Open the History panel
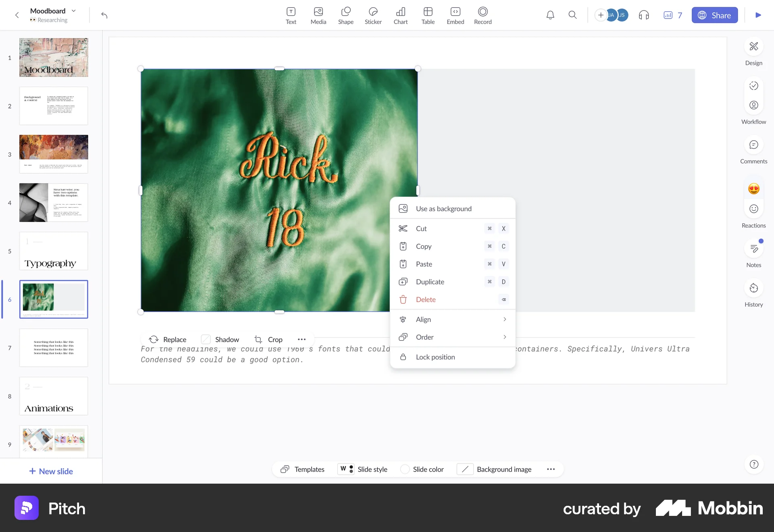774x532 pixels. coord(753,293)
